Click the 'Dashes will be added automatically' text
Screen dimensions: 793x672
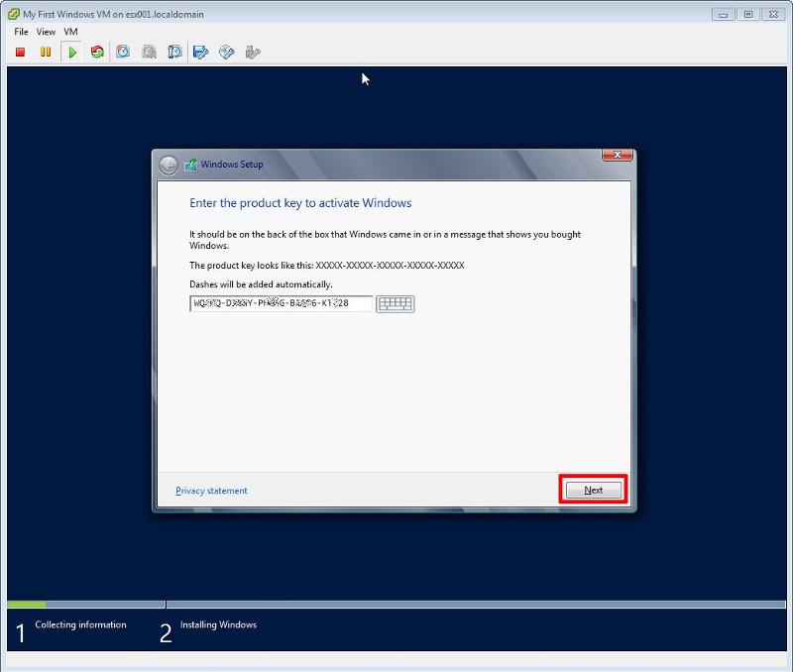(261, 284)
